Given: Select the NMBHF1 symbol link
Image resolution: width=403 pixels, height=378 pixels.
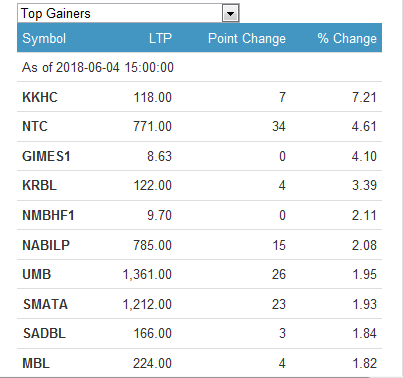Looking at the screenshot, I should pos(48,215).
